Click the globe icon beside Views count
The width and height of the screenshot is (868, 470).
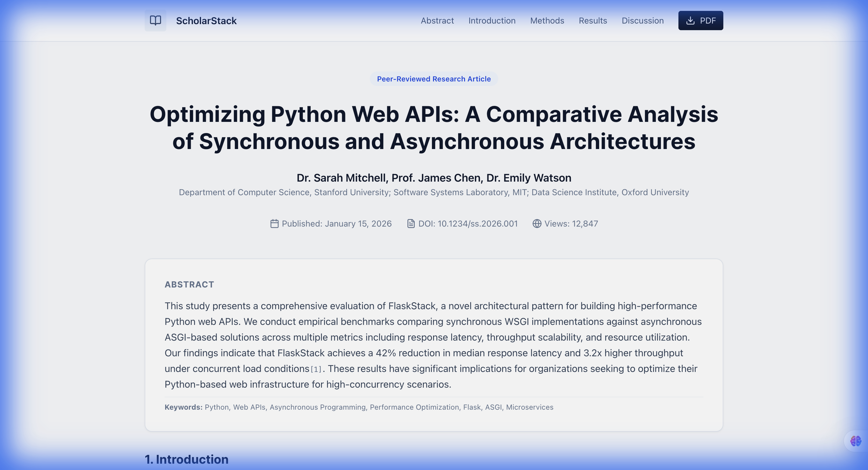[x=537, y=224]
